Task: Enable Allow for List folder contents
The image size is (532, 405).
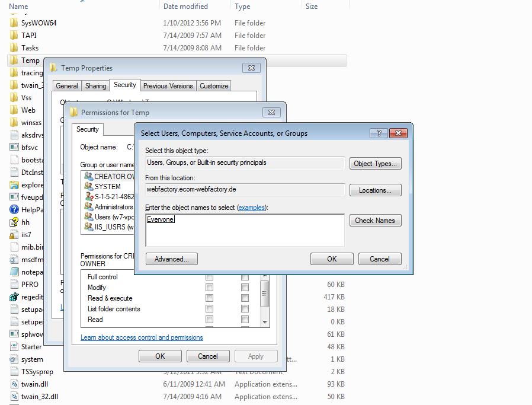Action: pyautogui.click(x=209, y=309)
